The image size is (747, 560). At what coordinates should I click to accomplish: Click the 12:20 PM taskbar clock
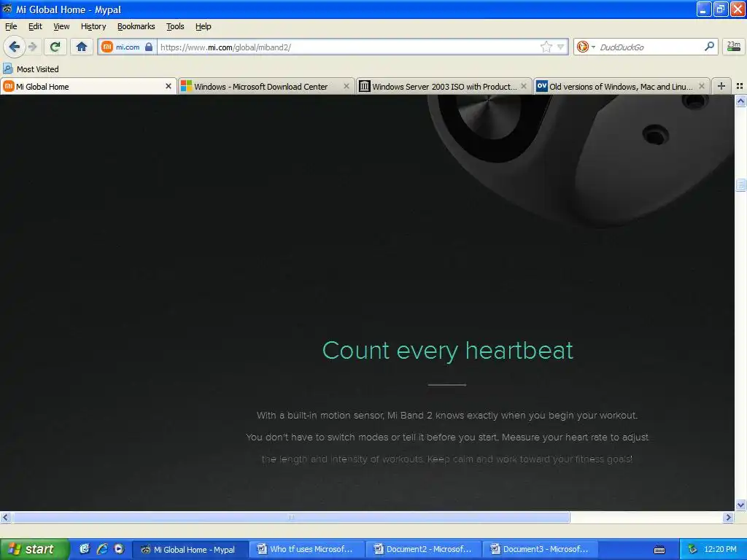[720, 549]
